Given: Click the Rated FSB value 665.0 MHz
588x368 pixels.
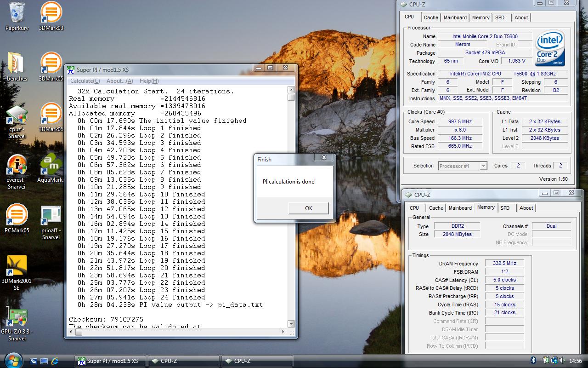Looking at the screenshot, I should [460, 146].
